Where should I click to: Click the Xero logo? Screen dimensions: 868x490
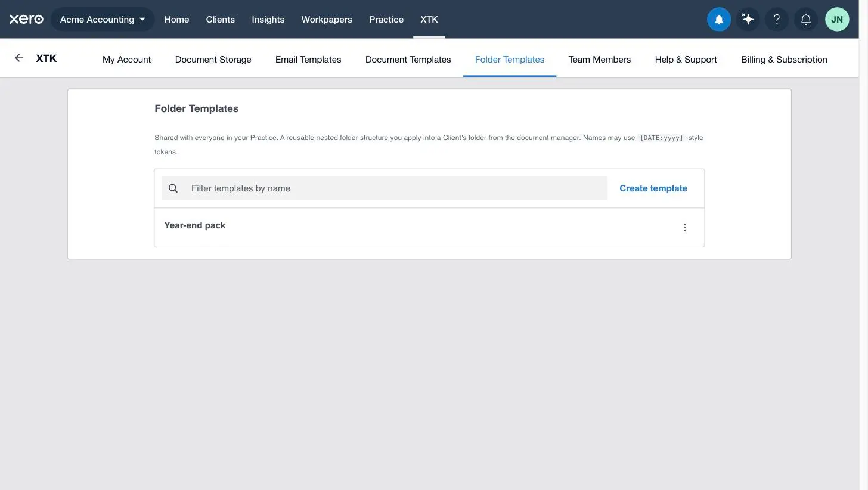coord(26,19)
